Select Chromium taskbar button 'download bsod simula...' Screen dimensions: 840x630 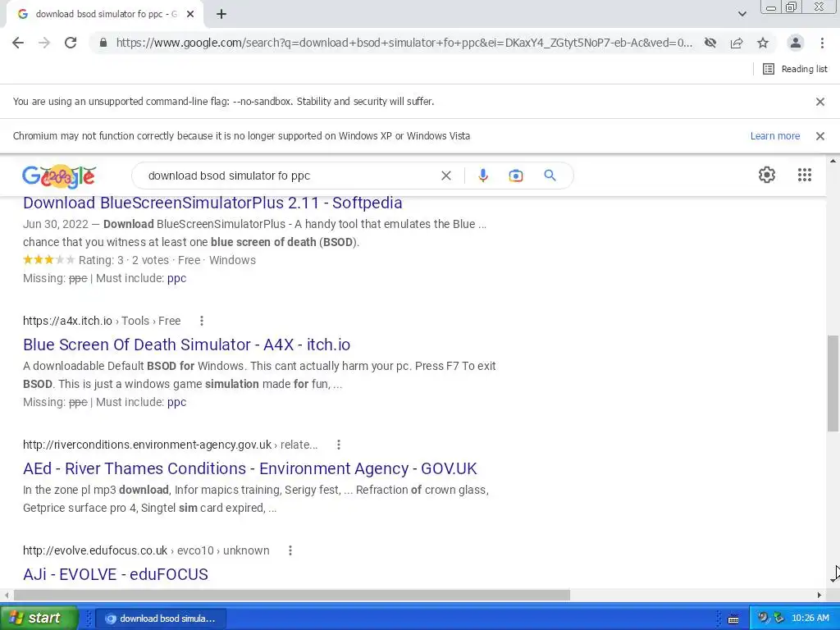(x=162, y=619)
